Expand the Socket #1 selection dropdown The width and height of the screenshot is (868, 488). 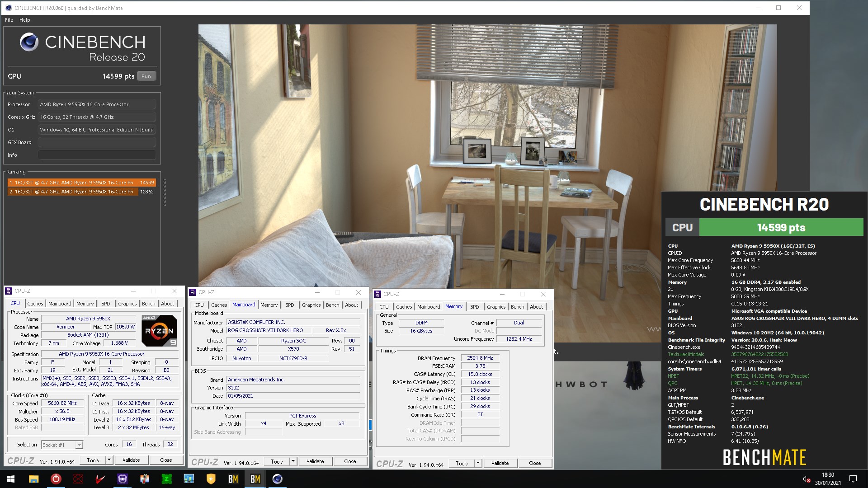[79, 445]
